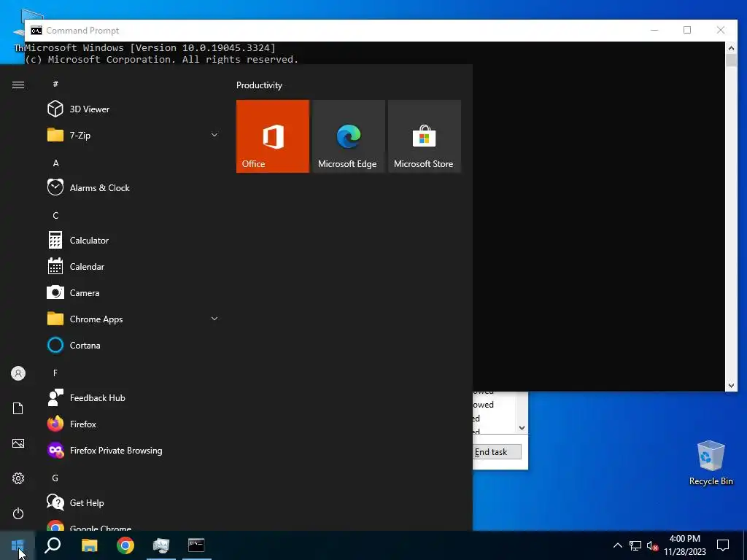Image resolution: width=747 pixels, height=560 pixels.
Task: Open the user account icon in Start
Action: coord(18,373)
